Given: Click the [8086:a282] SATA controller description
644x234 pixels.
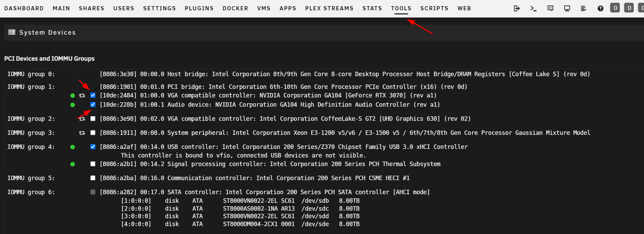Looking at the screenshot, I should point(265,192).
